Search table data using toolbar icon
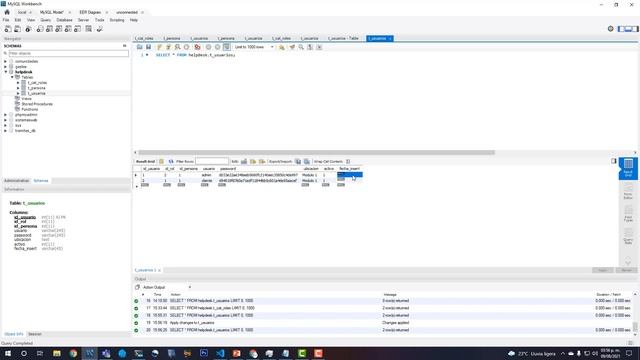640x360 pixels. (89, 29)
